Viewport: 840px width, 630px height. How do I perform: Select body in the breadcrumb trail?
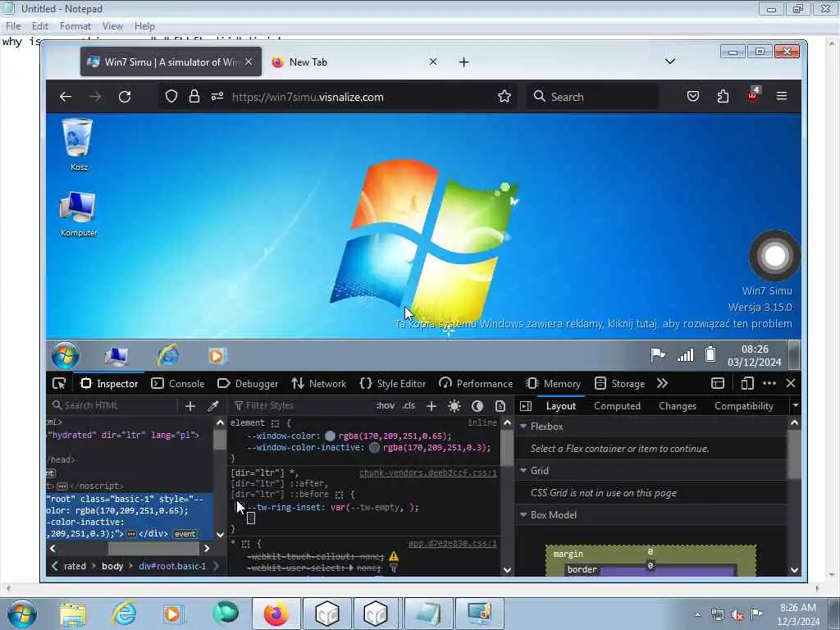pyautogui.click(x=112, y=566)
